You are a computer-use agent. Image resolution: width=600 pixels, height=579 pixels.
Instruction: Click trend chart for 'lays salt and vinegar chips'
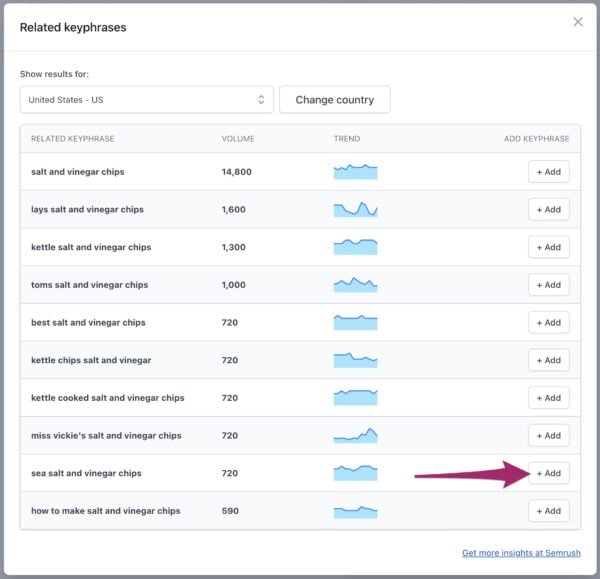(355, 210)
